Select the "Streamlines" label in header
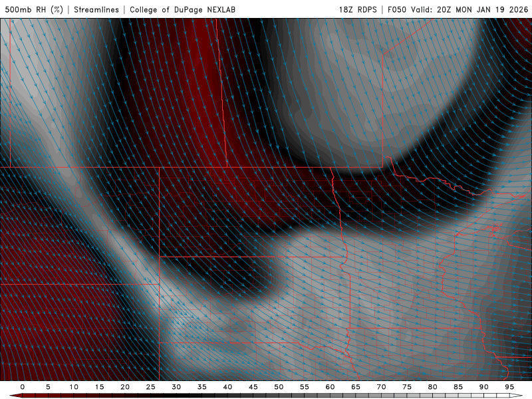Screen dimensions: 532x399 pos(96,9)
